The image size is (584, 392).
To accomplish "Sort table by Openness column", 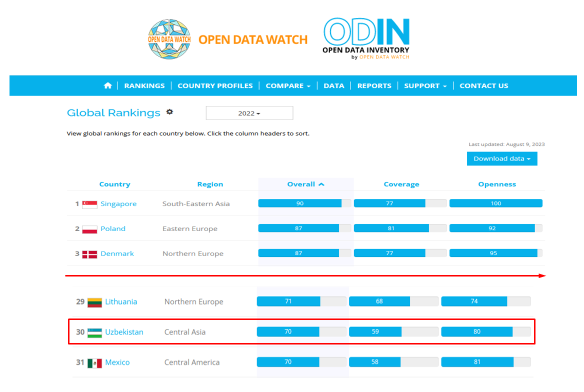I will point(496,184).
